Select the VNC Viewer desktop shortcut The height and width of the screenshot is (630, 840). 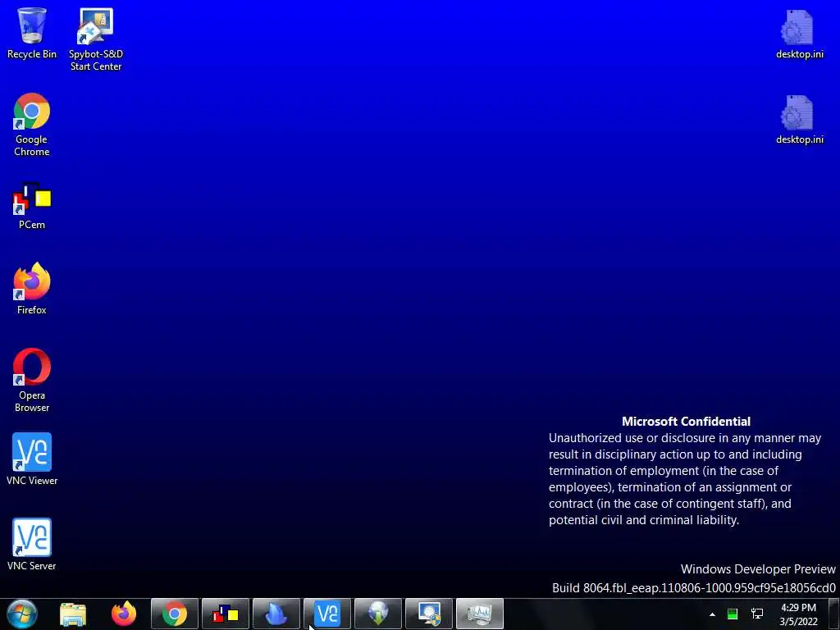click(x=32, y=459)
